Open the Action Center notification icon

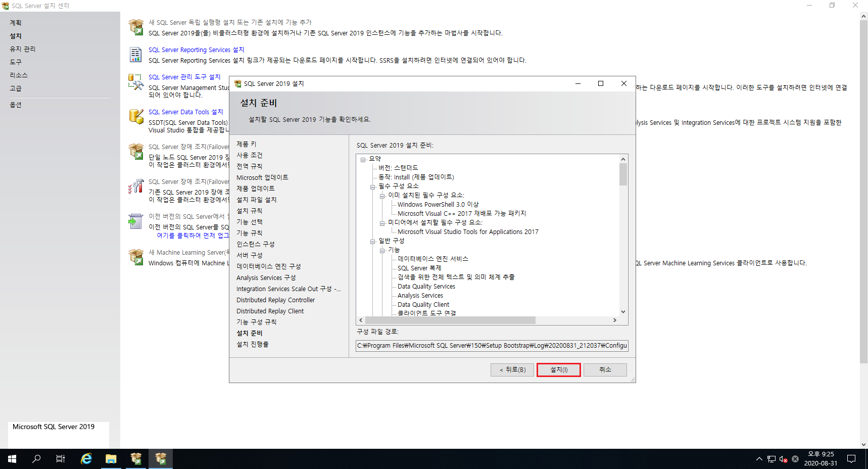click(851, 459)
